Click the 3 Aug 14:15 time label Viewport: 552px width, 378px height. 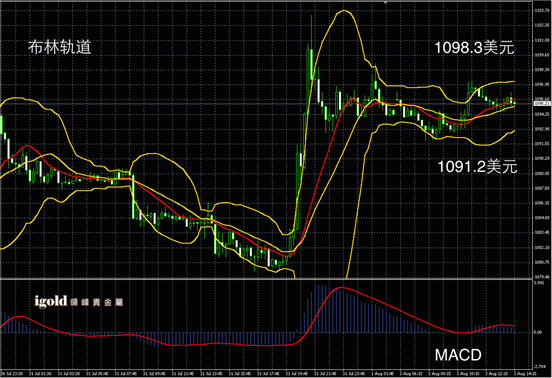[x=525, y=373]
